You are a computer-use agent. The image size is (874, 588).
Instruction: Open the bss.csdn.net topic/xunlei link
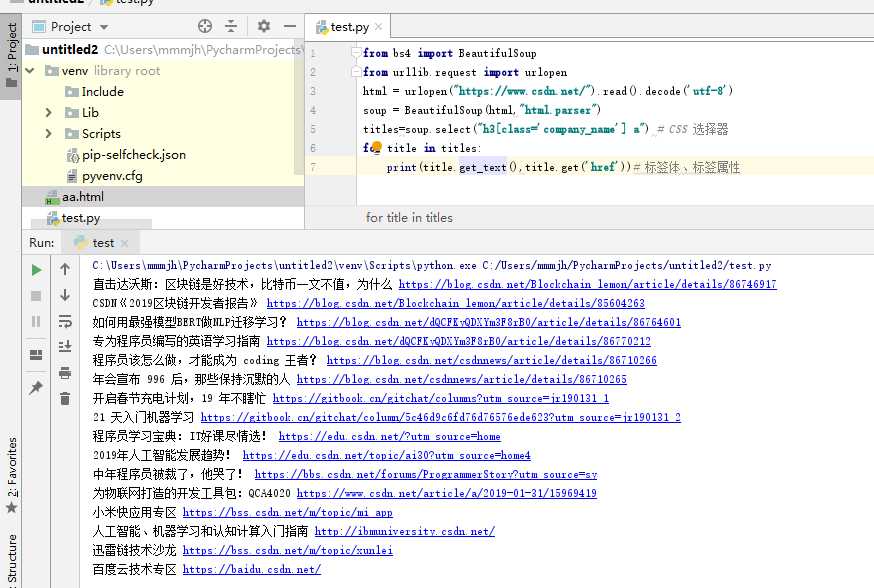pyautogui.click(x=288, y=550)
